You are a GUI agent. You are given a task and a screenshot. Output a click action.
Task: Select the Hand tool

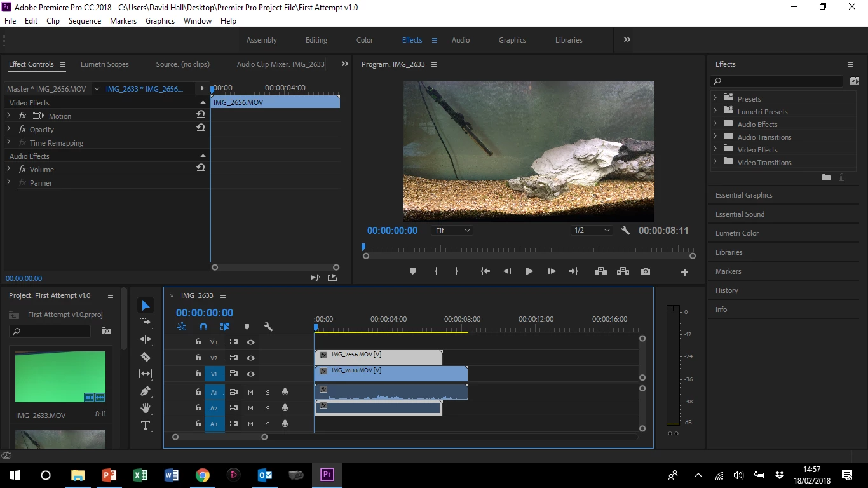pyautogui.click(x=146, y=408)
